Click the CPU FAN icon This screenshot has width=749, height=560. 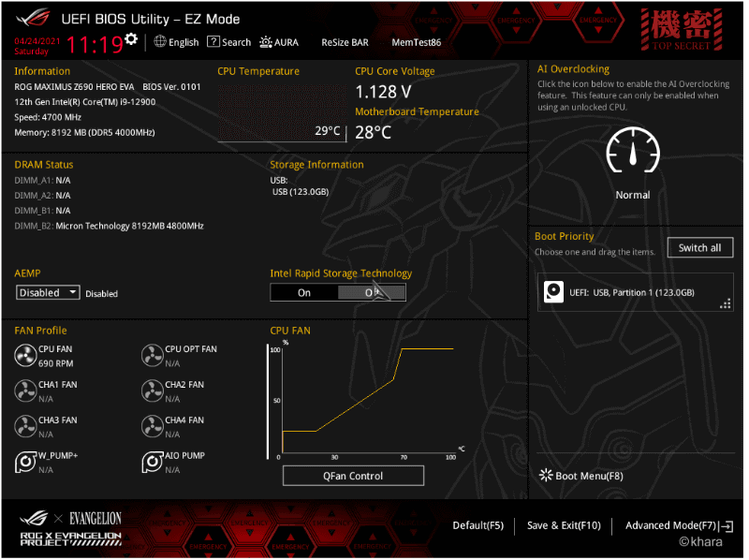(25, 356)
